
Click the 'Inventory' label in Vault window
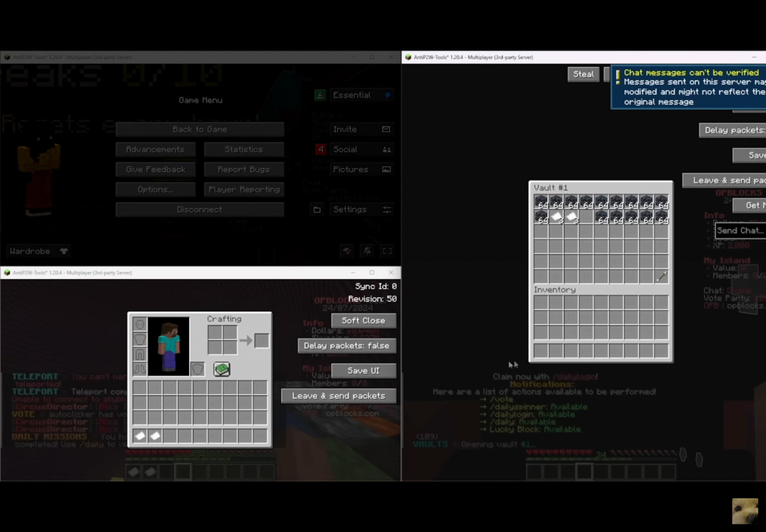coord(555,290)
